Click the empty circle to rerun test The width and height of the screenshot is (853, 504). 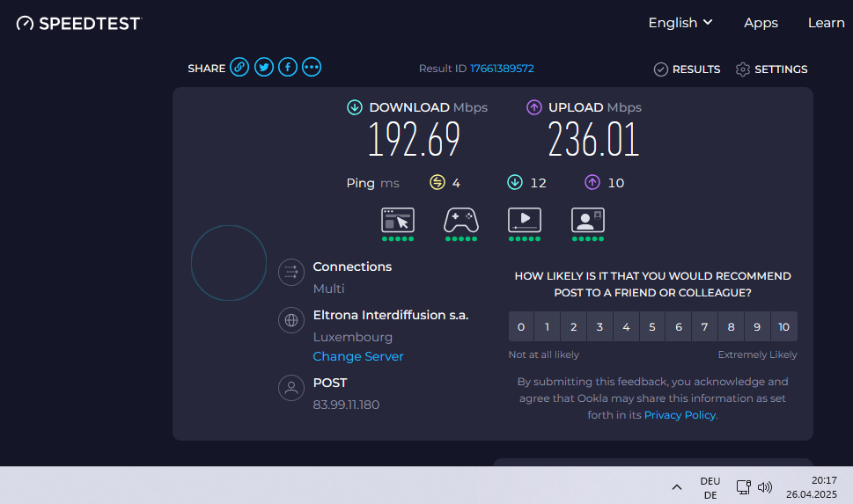click(229, 263)
